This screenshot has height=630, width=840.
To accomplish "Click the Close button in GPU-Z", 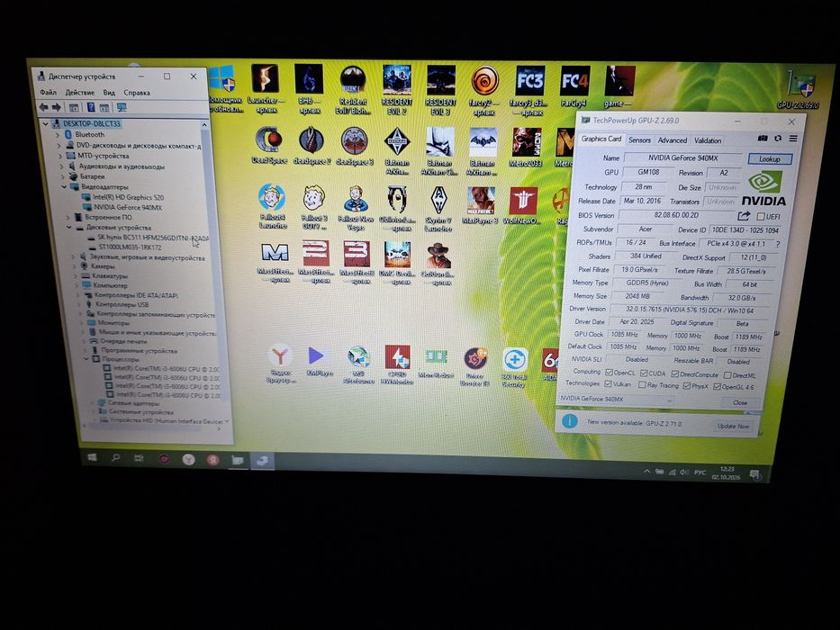I will pyautogui.click(x=740, y=403).
